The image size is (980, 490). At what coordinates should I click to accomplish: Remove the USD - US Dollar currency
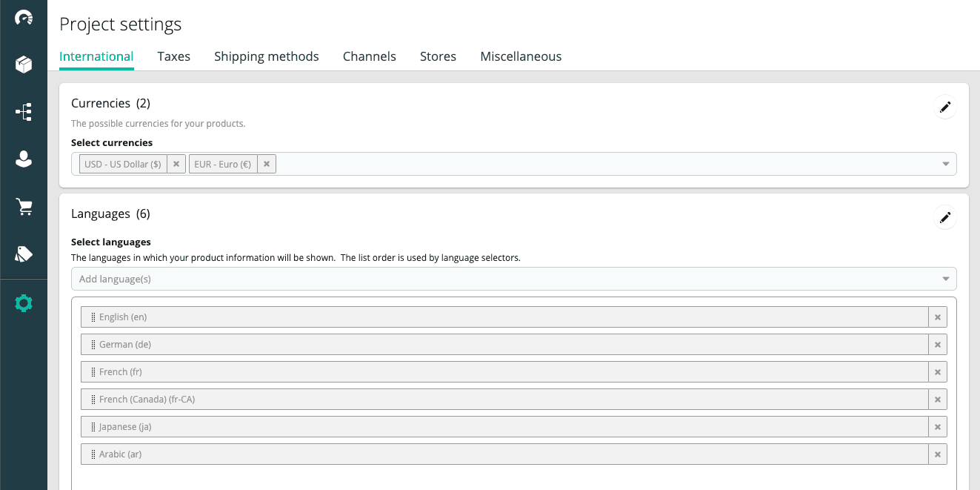click(x=176, y=164)
